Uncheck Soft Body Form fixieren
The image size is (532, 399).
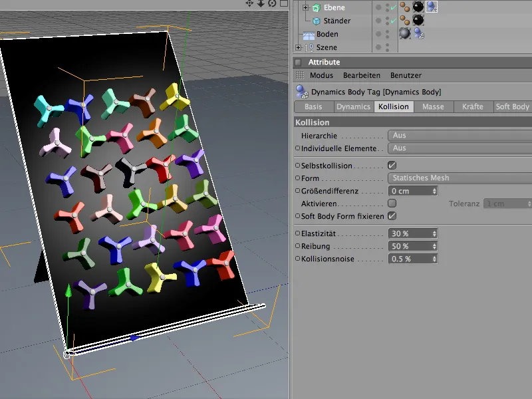point(392,216)
